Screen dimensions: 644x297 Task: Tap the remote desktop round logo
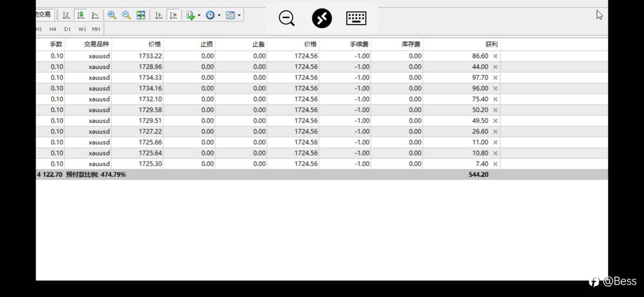[322, 19]
